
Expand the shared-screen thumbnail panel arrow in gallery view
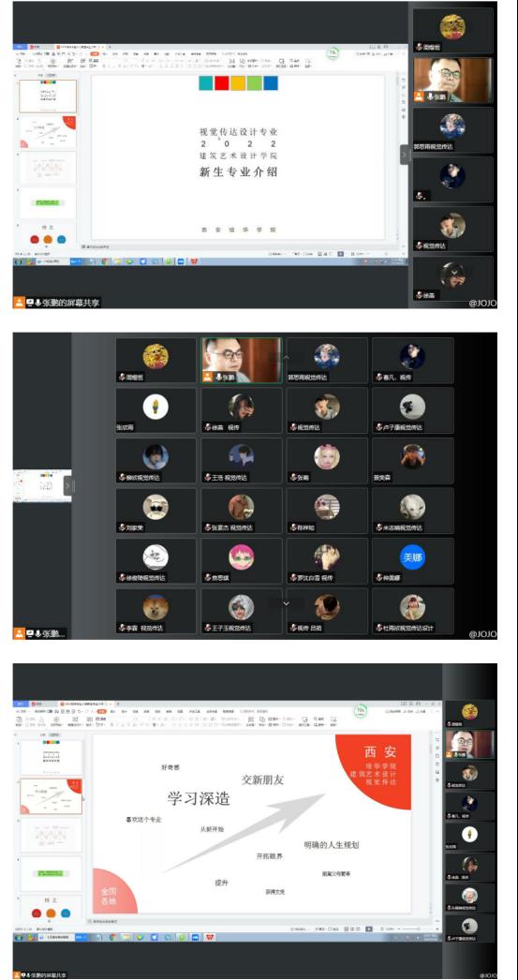67,485
